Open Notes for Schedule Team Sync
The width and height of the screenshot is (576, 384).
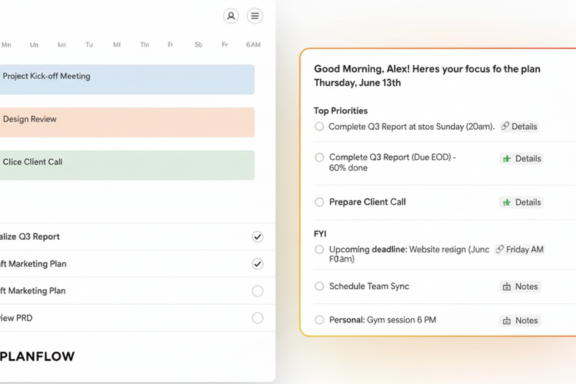coord(520,287)
